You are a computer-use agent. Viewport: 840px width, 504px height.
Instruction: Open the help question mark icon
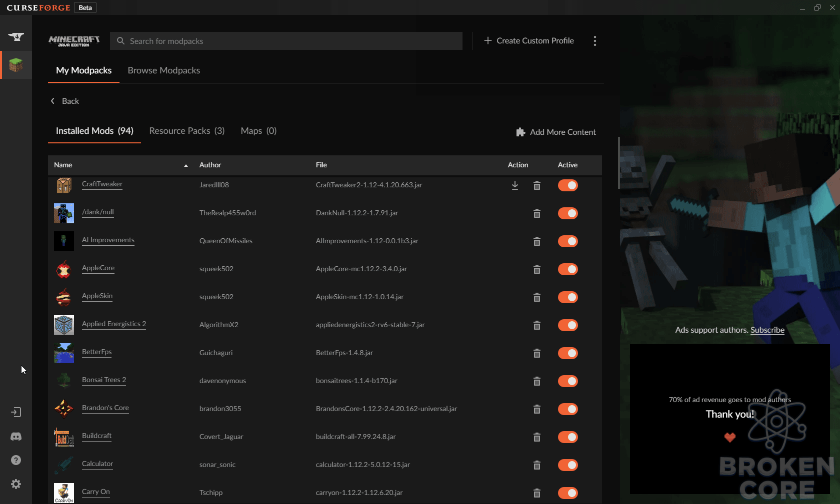[x=16, y=460]
